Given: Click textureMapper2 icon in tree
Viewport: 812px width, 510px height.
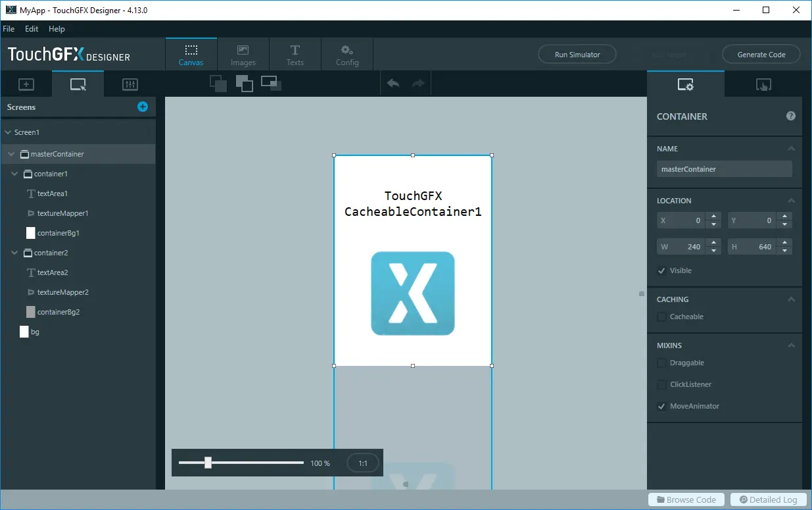Looking at the screenshot, I should [31, 292].
